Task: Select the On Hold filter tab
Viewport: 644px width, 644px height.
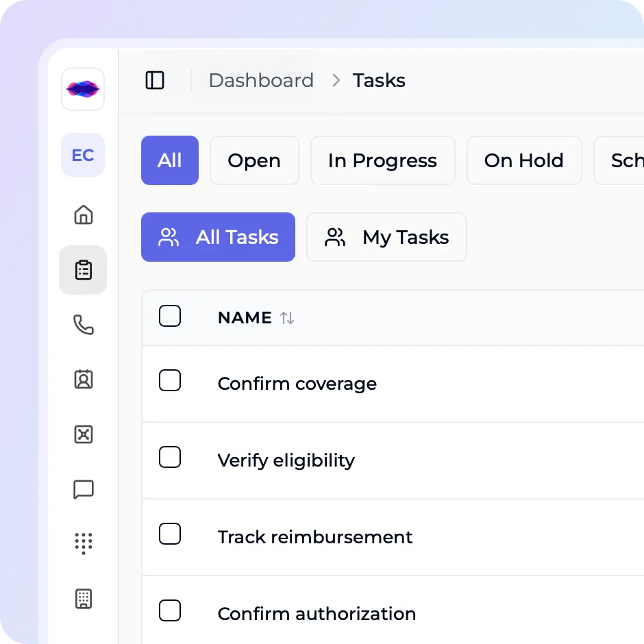Action: click(x=524, y=160)
